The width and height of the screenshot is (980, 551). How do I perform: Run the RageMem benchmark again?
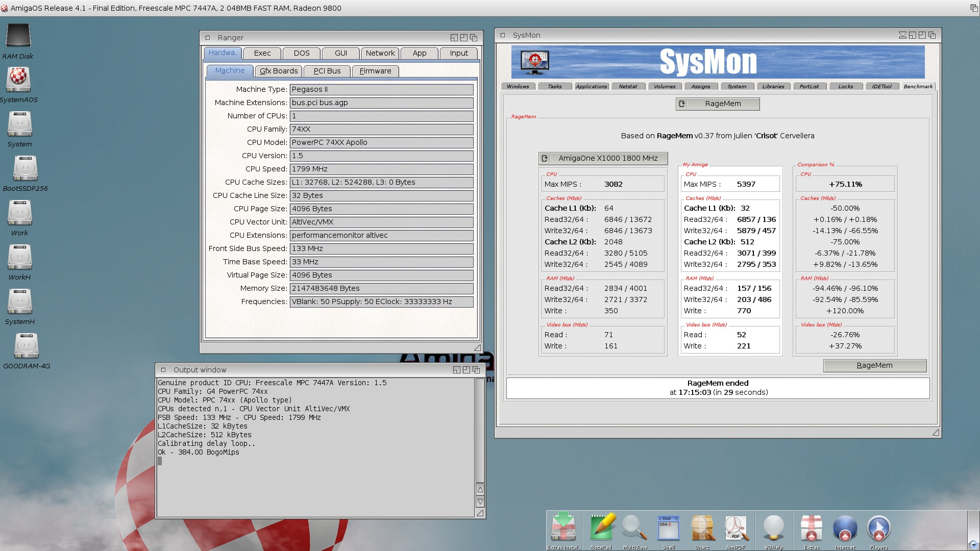click(874, 365)
